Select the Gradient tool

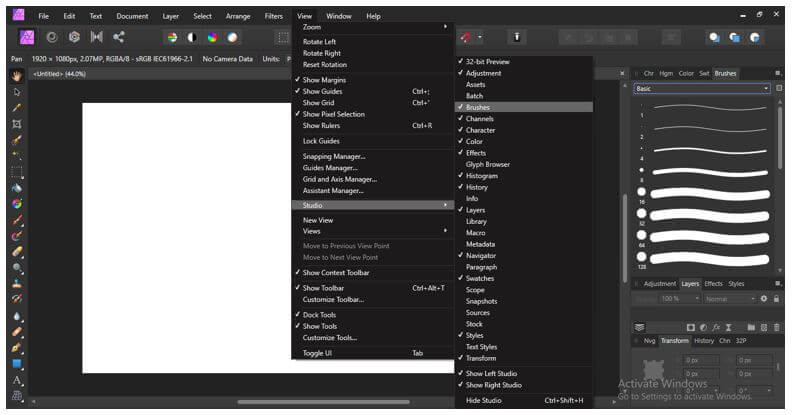point(17,204)
